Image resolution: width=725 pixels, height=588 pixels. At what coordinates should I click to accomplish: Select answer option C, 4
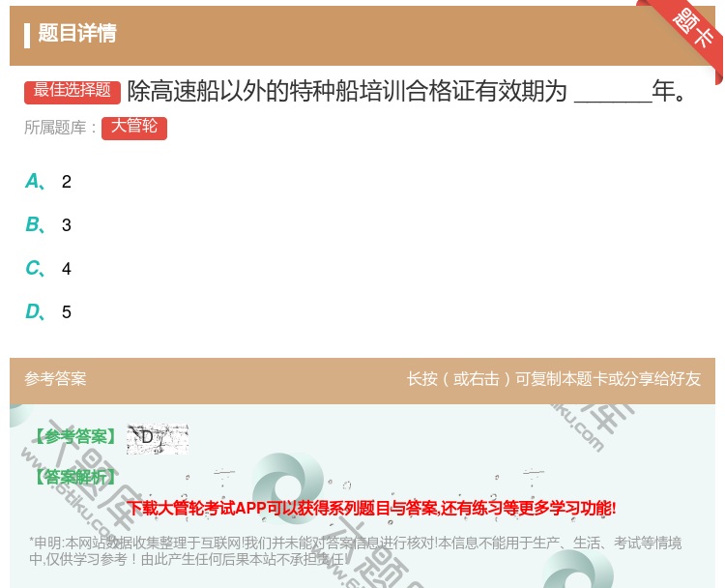48,268
